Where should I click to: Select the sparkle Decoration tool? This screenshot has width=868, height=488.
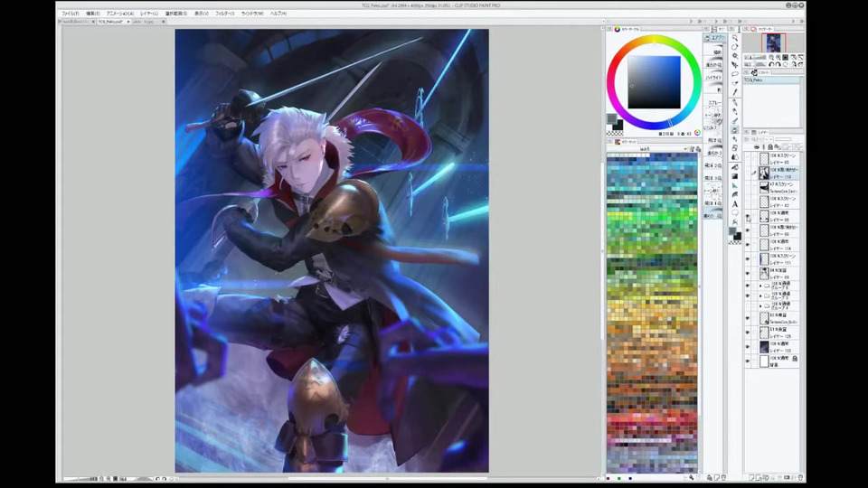(734, 139)
